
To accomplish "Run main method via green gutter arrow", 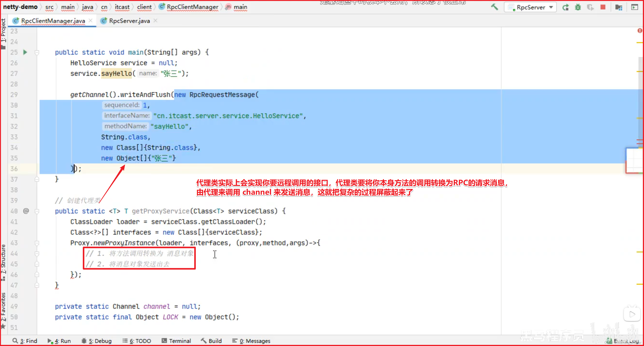I will pos(25,52).
